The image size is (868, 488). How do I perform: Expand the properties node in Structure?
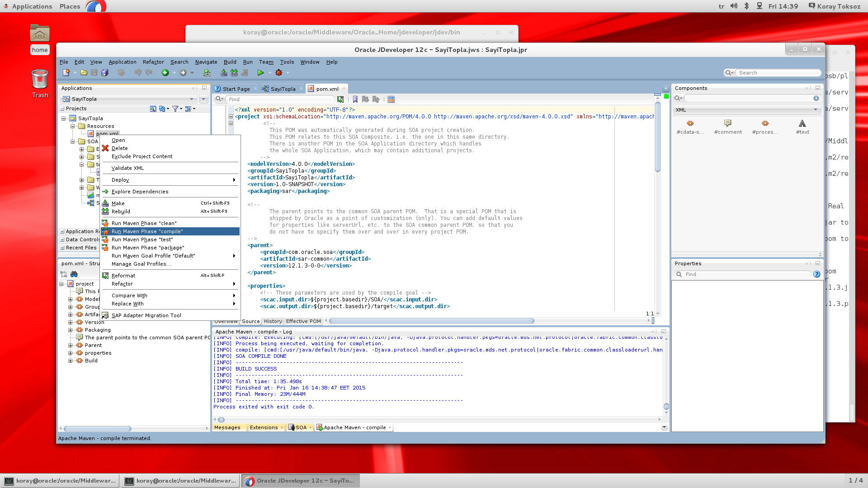point(70,353)
